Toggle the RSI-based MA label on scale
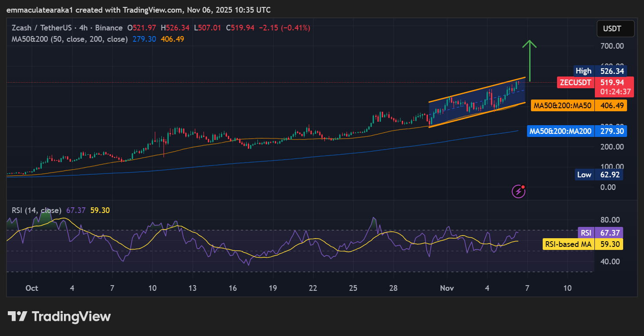 point(568,244)
